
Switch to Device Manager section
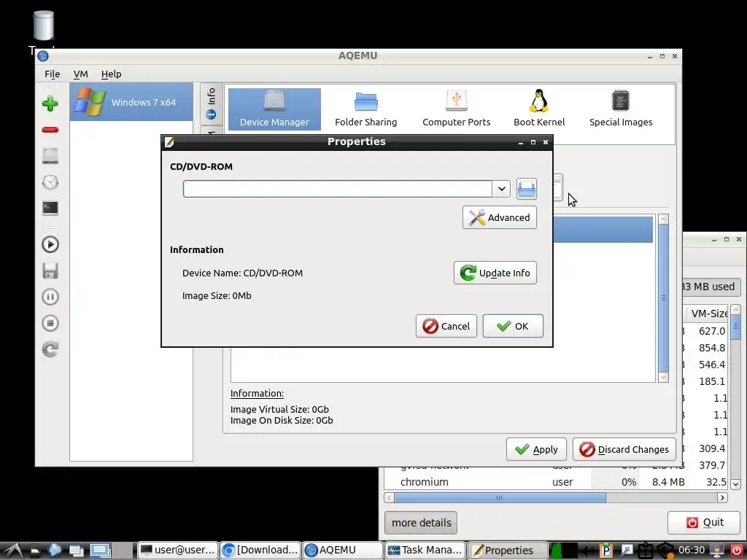click(274, 109)
